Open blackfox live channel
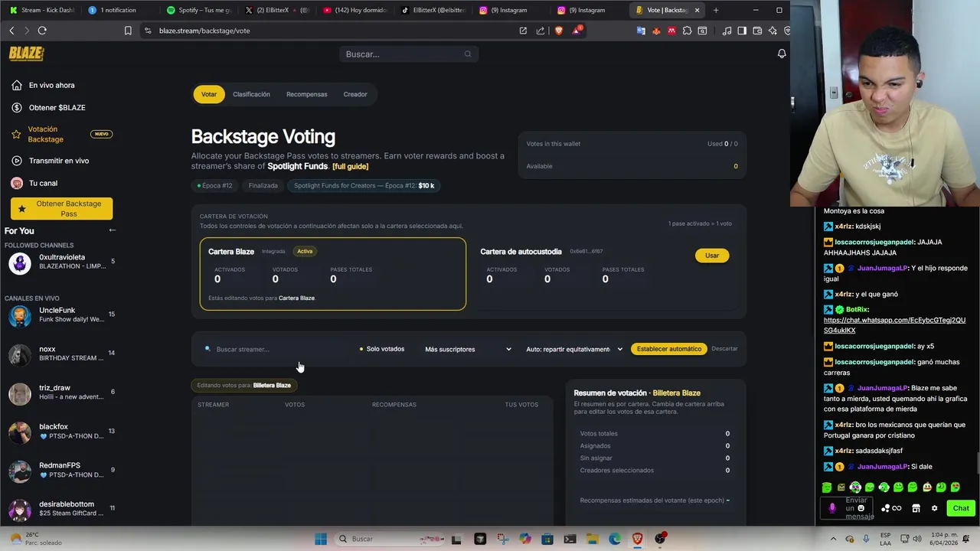The image size is (980, 551). pos(60,432)
